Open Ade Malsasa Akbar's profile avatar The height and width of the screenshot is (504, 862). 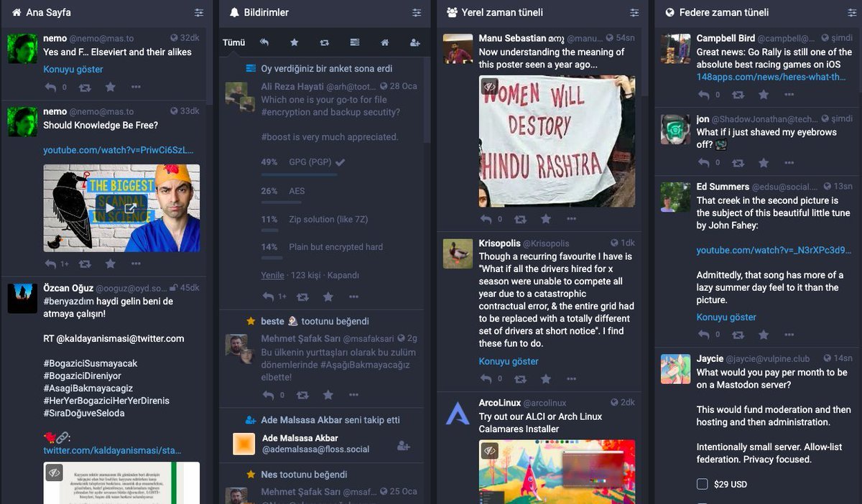pyautogui.click(x=244, y=444)
